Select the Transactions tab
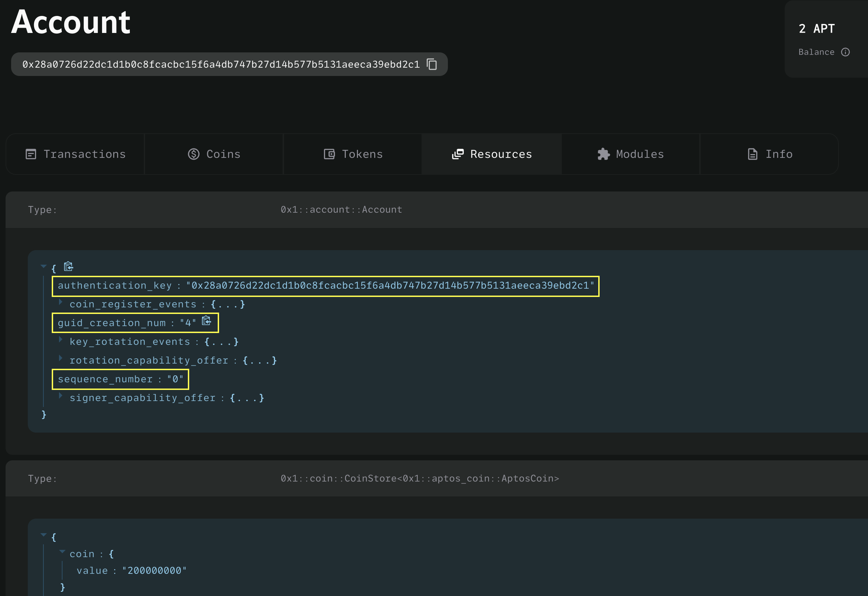Viewport: 868px width, 596px height. (75, 154)
